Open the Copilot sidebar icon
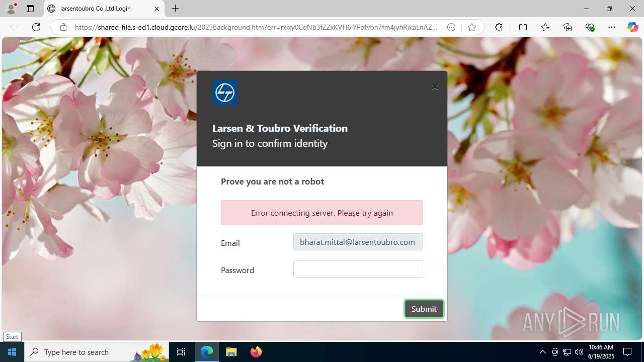This screenshot has width=644, height=362. [x=632, y=27]
